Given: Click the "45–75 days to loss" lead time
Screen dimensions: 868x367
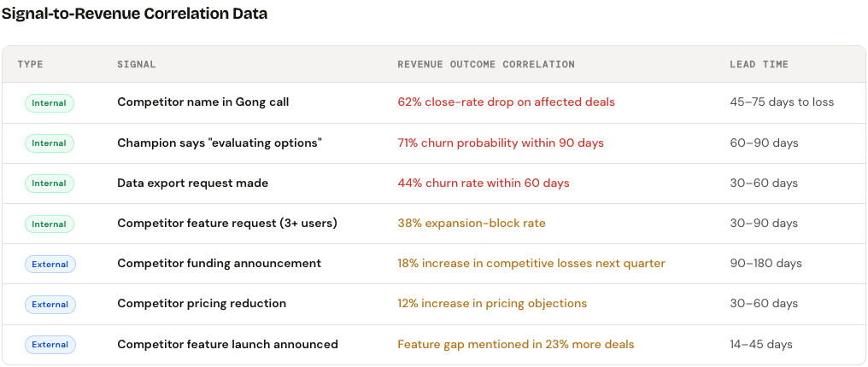Looking at the screenshot, I should [x=782, y=102].
